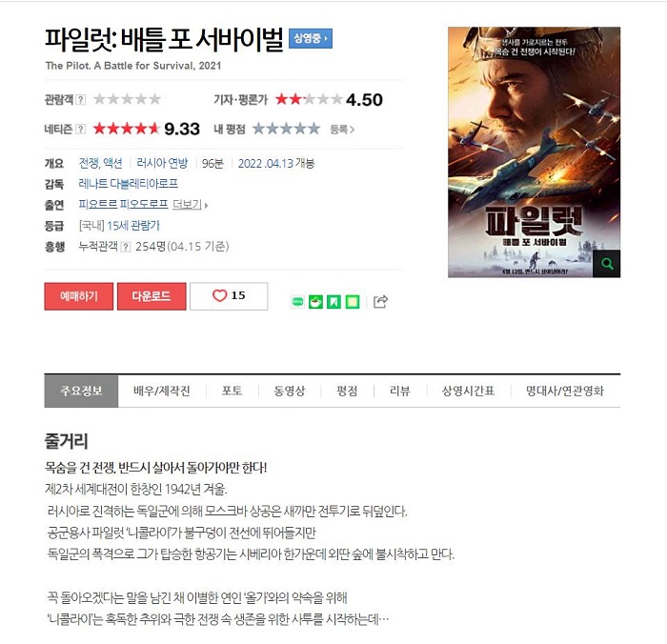
Task: Expand the cast list with 더보기
Action: [190, 205]
